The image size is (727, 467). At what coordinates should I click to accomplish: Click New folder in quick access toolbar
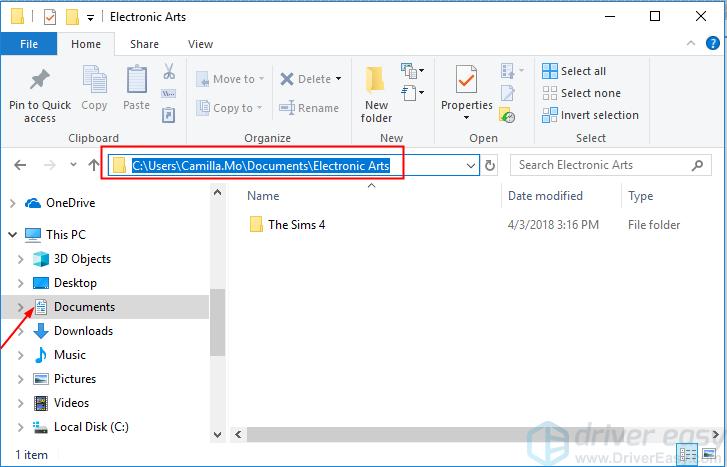coord(72,17)
